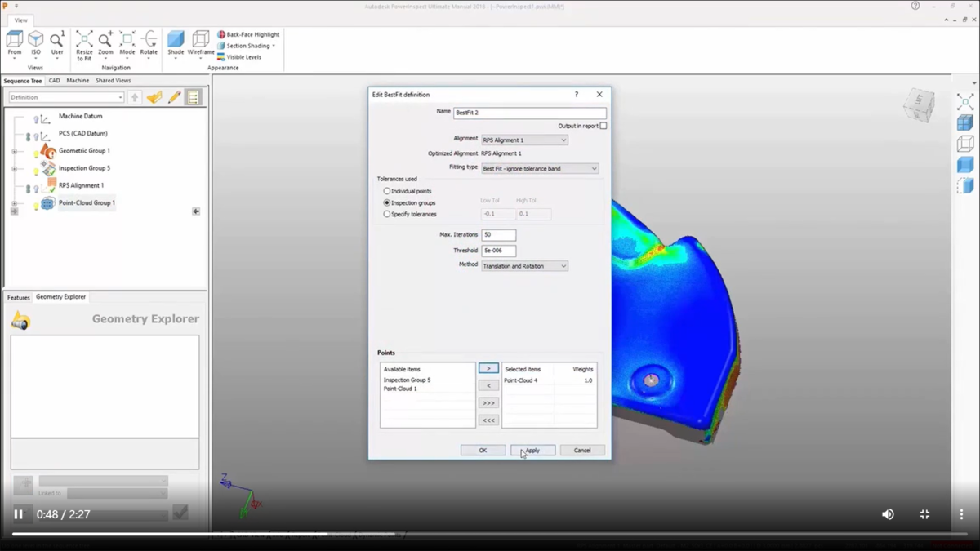This screenshot has width=980, height=551.
Task: Click Resize to Fit
Action: (x=84, y=46)
